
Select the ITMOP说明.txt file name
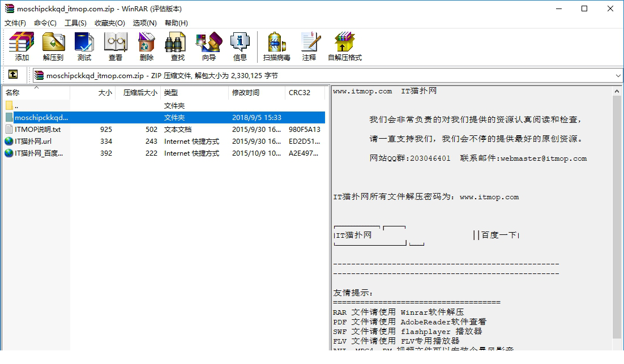point(38,129)
